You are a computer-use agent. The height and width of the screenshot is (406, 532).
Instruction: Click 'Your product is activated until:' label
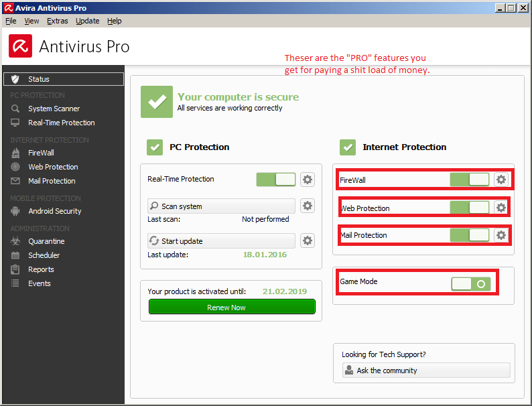(x=197, y=291)
